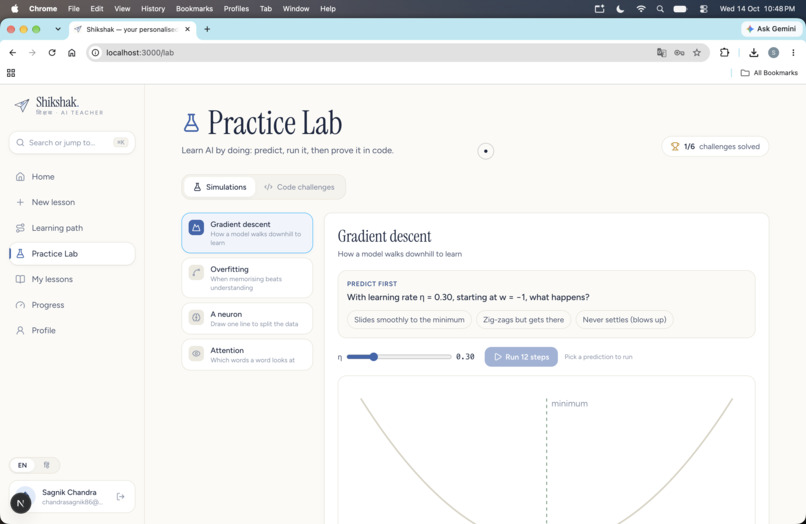Open All Bookmarks folder

coord(769,73)
